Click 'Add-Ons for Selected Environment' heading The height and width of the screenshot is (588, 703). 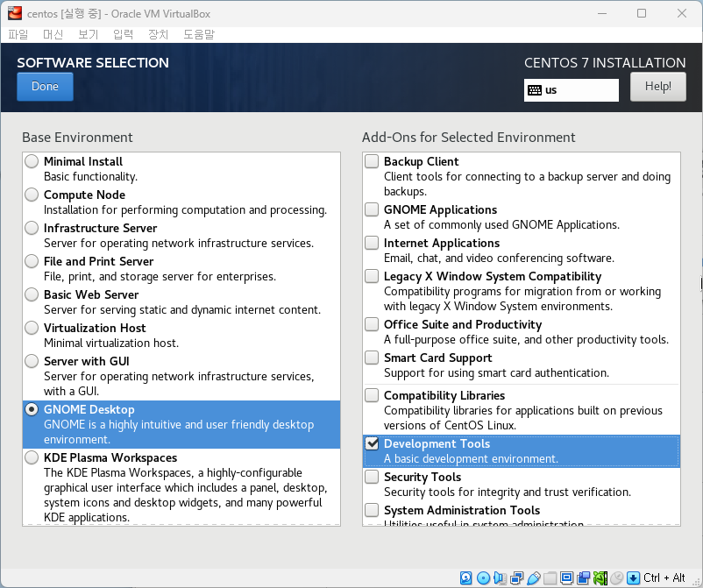[x=468, y=137]
